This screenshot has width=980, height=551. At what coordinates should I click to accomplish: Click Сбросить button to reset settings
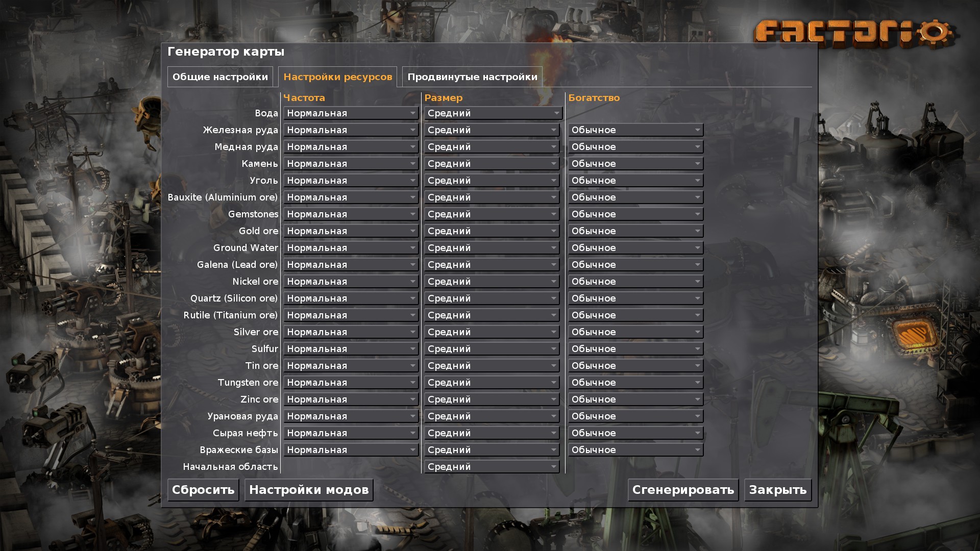(204, 489)
